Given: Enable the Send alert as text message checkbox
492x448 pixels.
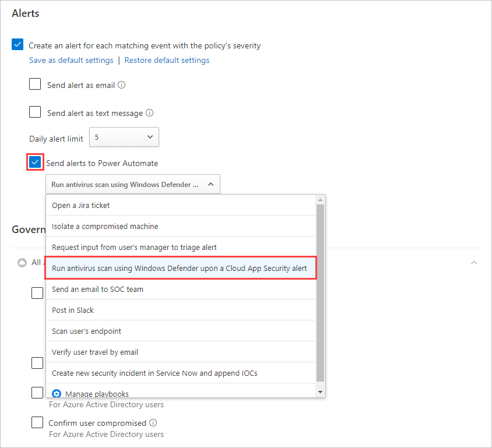Looking at the screenshot, I should pyautogui.click(x=34, y=113).
